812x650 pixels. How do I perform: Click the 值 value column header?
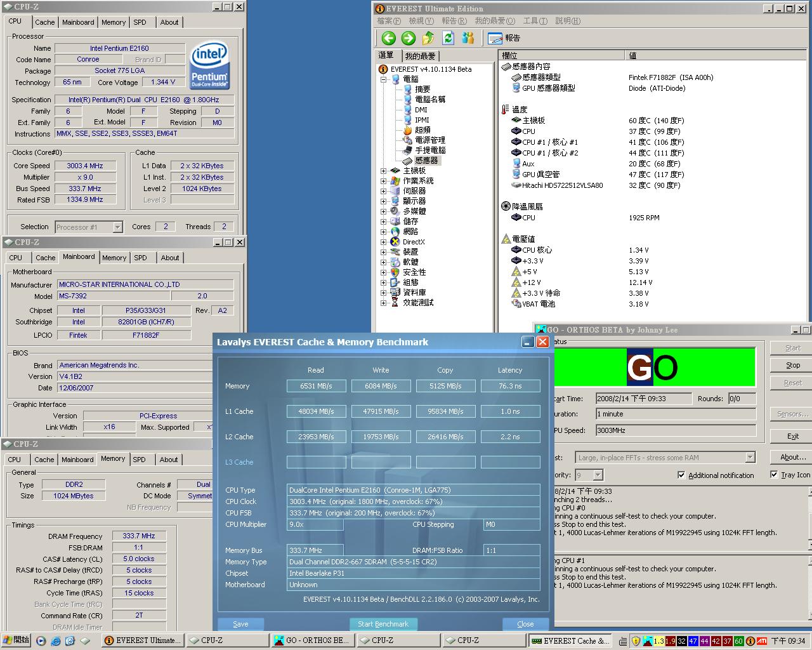pyautogui.click(x=718, y=56)
